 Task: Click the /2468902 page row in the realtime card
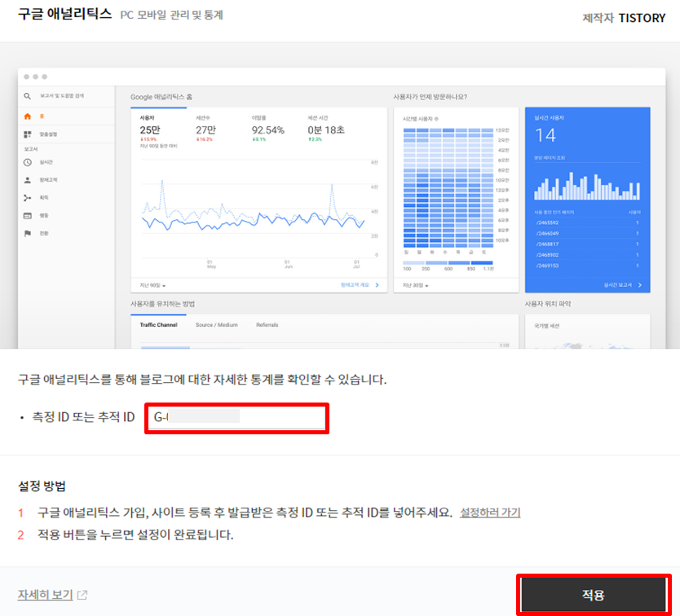pos(588,255)
